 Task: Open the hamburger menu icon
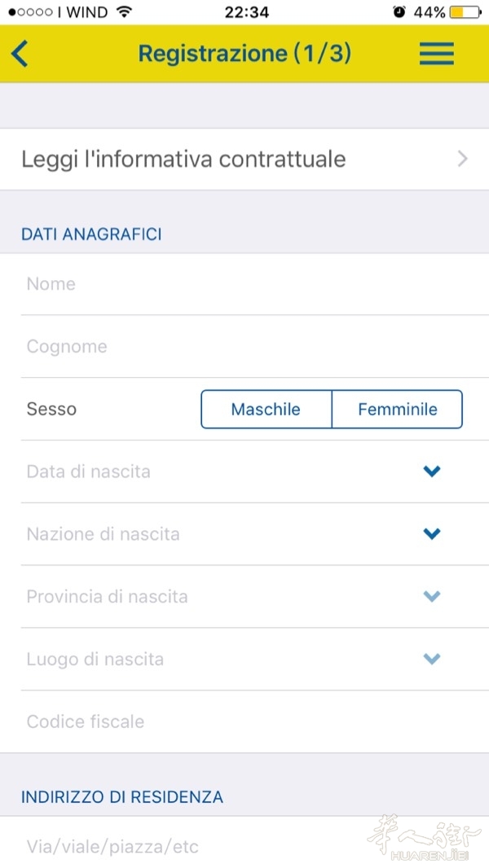(x=436, y=54)
